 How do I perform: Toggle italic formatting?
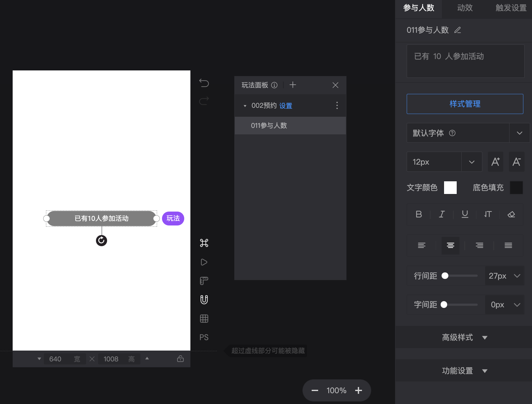click(x=442, y=214)
